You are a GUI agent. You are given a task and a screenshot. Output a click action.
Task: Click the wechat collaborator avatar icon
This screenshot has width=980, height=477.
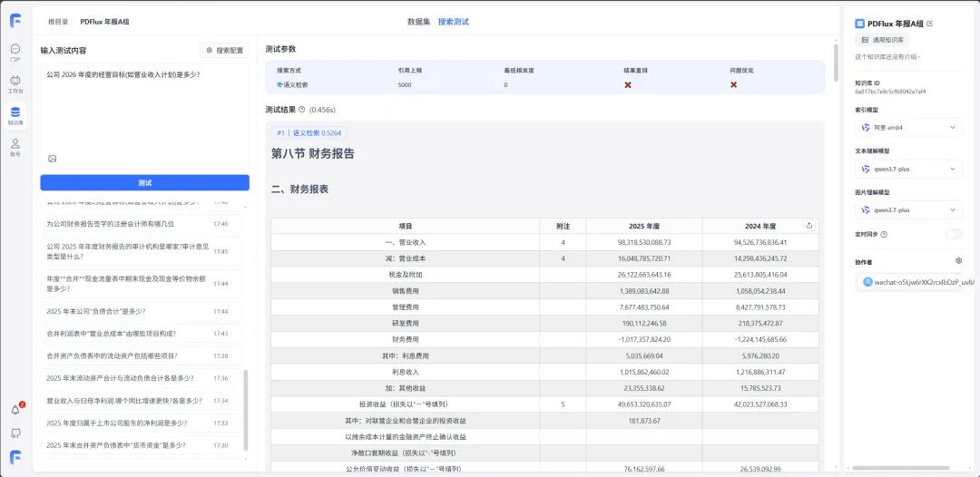[x=867, y=282]
